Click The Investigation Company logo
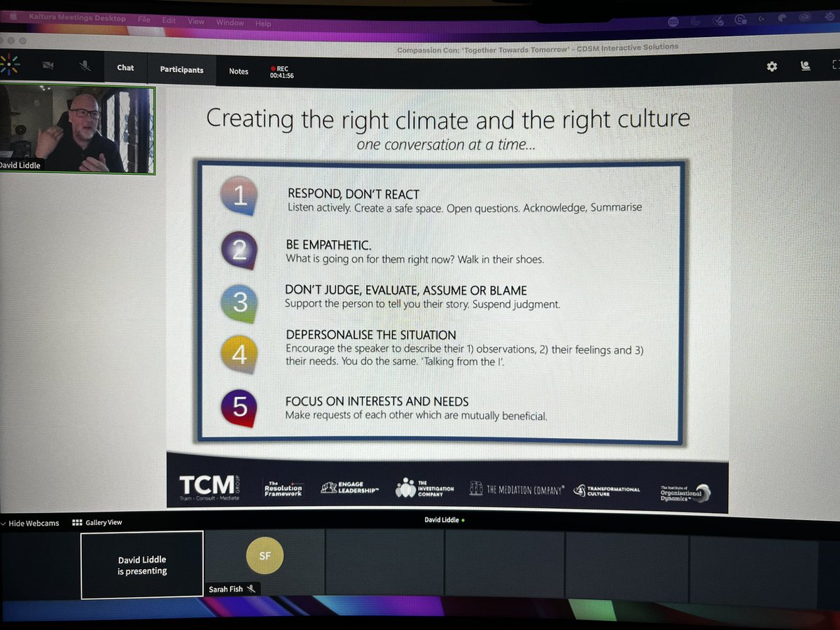 424,488
